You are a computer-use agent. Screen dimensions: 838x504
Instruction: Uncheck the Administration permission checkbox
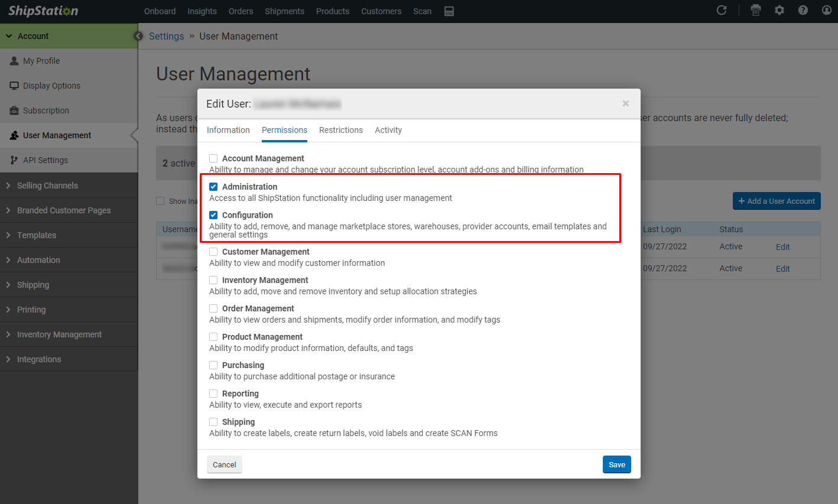point(213,187)
